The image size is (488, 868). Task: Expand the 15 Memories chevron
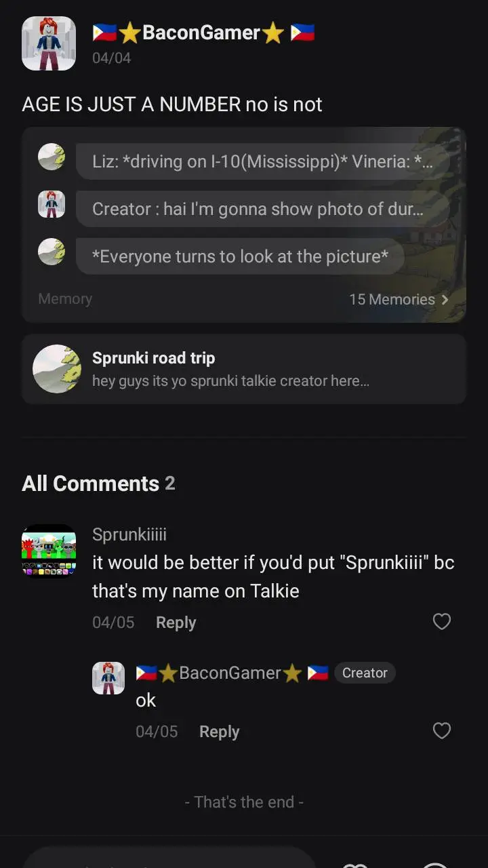coord(445,299)
